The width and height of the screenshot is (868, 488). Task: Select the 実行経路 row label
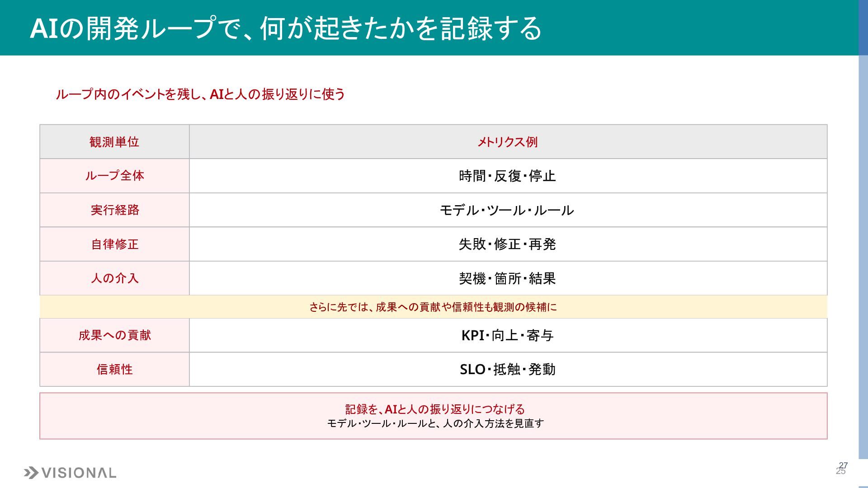[x=114, y=210]
